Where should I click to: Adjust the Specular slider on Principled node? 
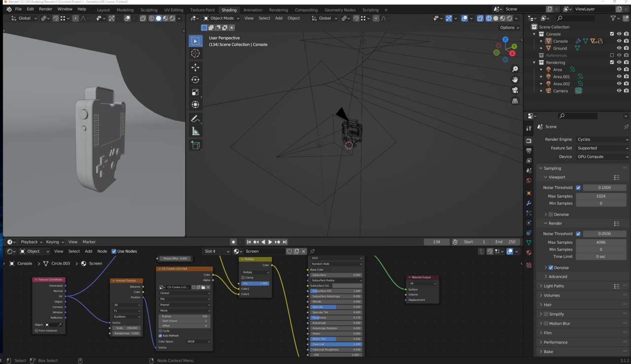coord(336,307)
